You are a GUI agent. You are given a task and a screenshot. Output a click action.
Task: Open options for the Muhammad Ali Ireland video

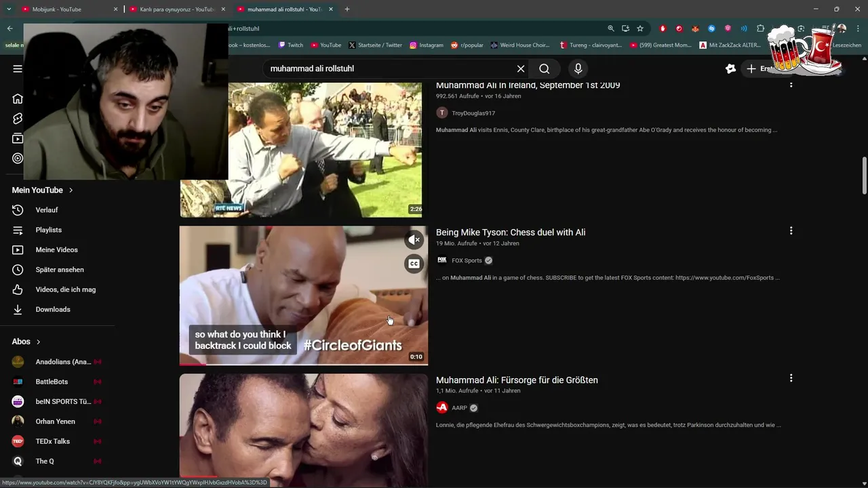(x=791, y=84)
